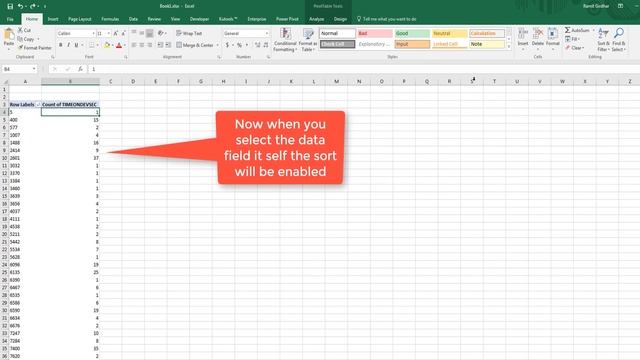
Task: Click the Insert Function fx icon
Action: 80,69
